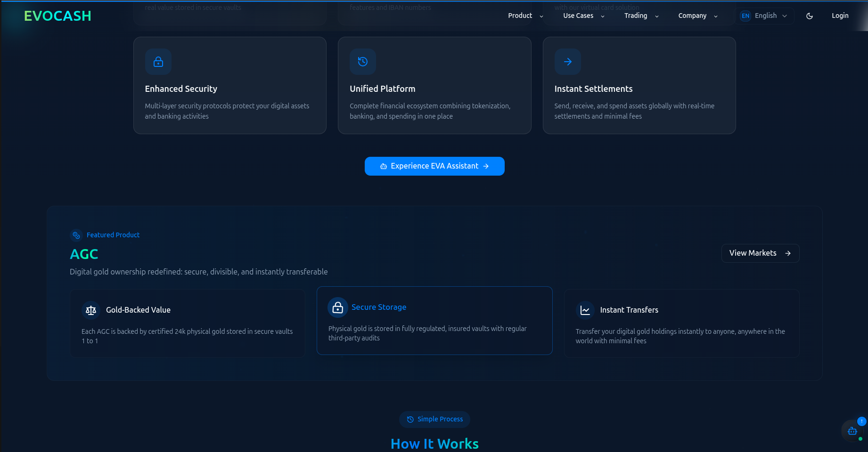The height and width of the screenshot is (452, 868).
Task: Click the Featured Product badge icon
Action: (x=76, y=235)
